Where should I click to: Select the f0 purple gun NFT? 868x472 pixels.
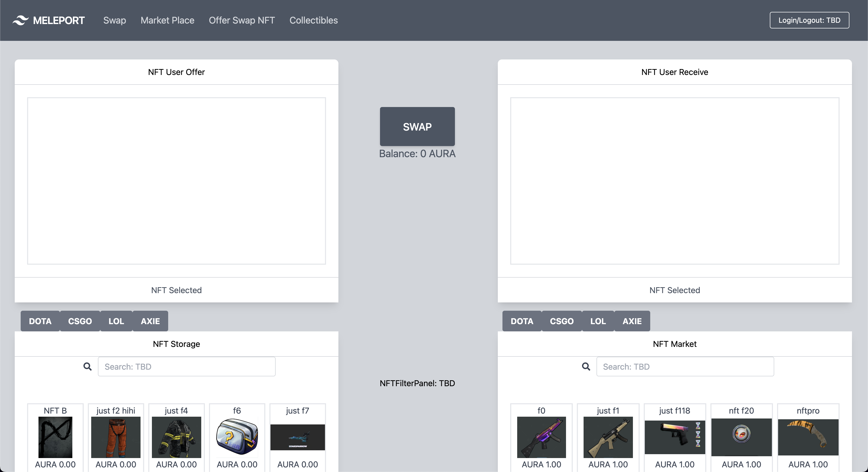click(x=541, y=437)
